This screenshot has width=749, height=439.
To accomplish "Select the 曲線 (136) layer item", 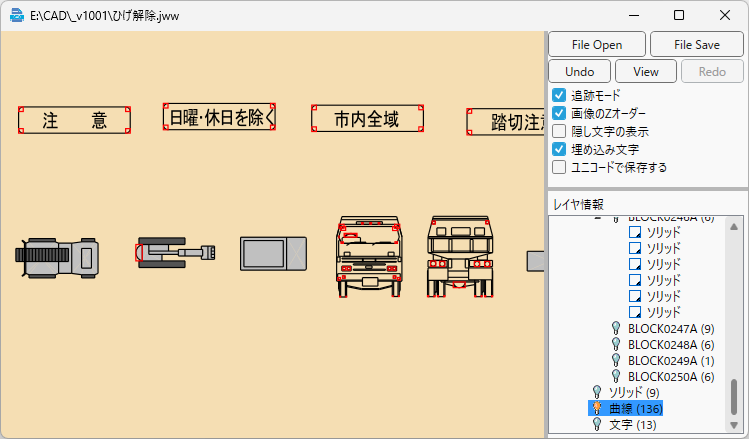I will (x=635, y=408).
